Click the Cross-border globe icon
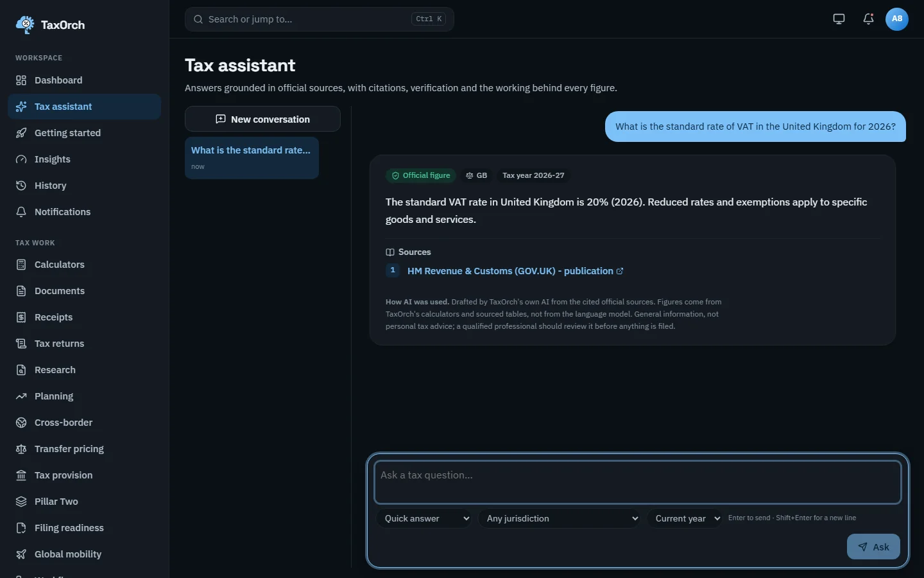Screen dimensions: 924x578 (21, 423)
